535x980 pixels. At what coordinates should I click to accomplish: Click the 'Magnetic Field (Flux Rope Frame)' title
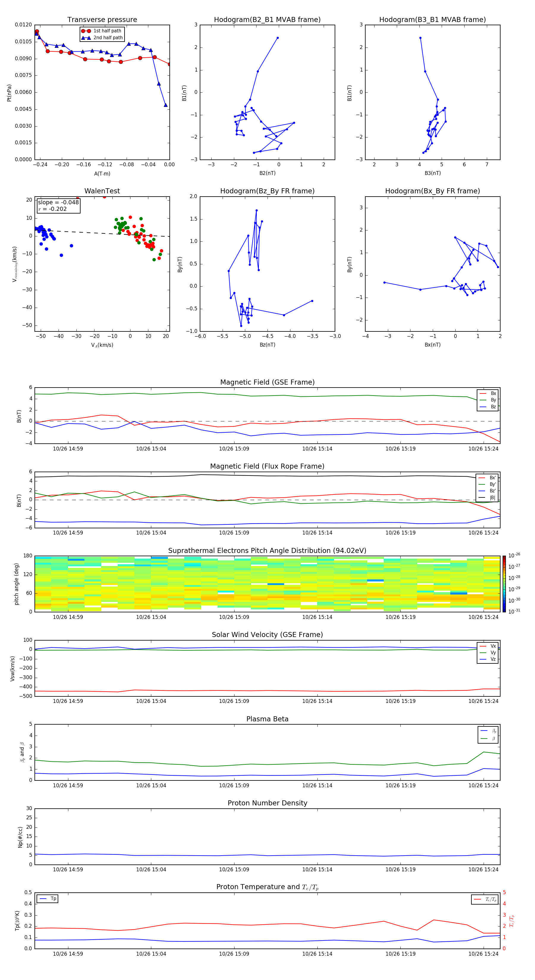click(x=267, y=467)
